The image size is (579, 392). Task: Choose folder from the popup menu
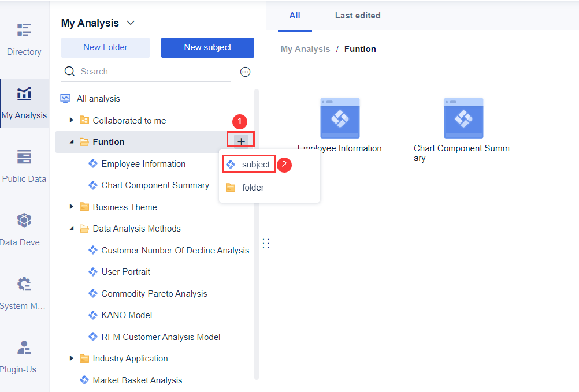click(253, 188)
